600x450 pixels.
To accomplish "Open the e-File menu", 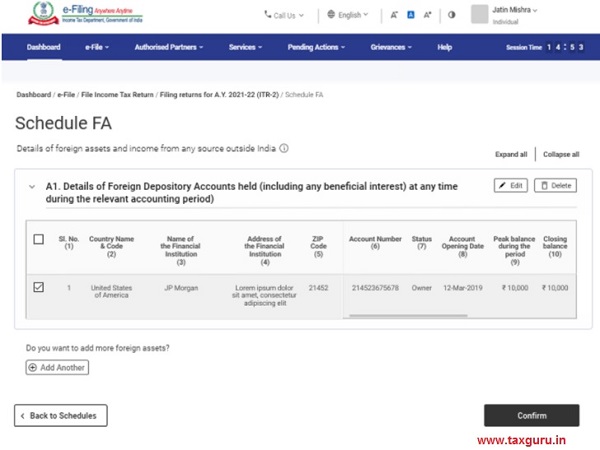I will pos(97,47).
